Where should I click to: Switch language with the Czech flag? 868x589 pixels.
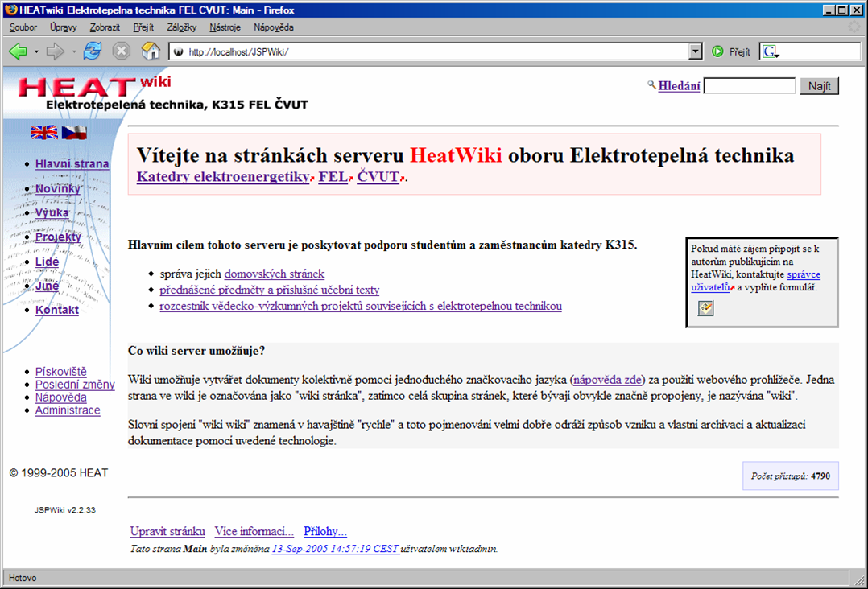(74, 133)
